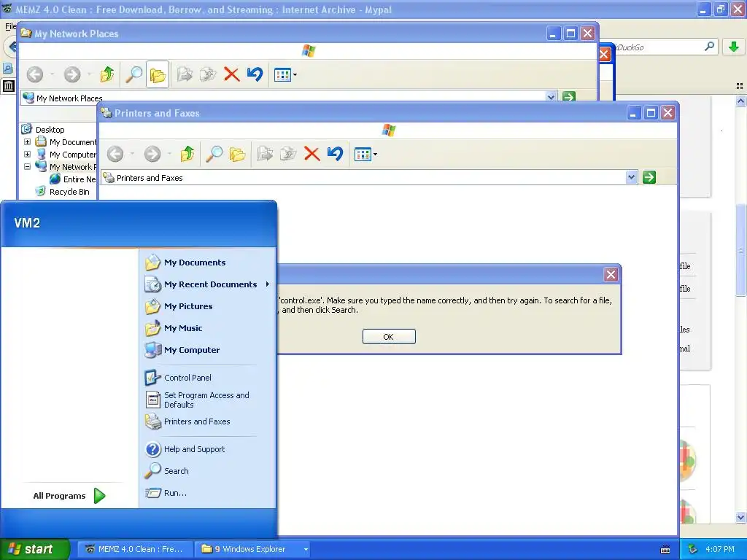This screenshot has height=560, width=747.
Task: Click Delete red X in My Network Places toolbar
Action: [231, 74]
